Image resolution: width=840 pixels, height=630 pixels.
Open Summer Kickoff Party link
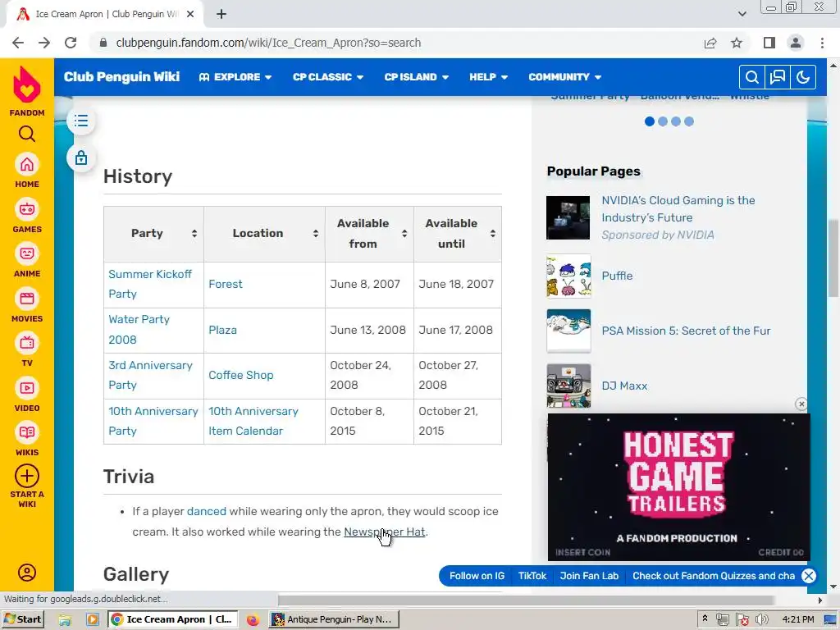pyautogui.click(x=150, y=284)
